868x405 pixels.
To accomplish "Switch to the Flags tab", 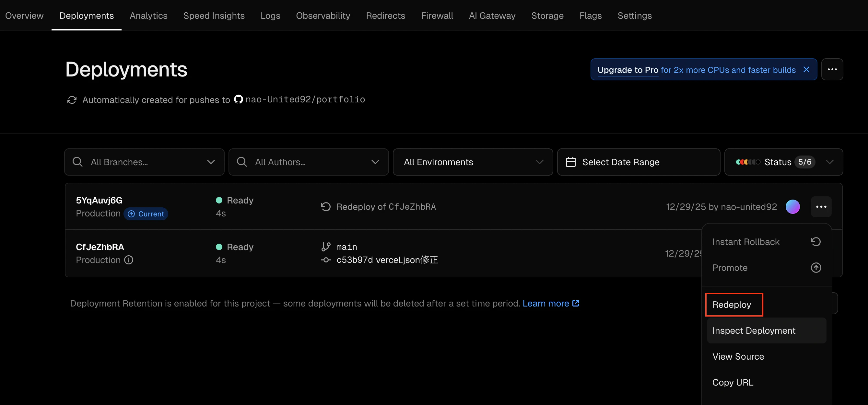I will point(590,16).
